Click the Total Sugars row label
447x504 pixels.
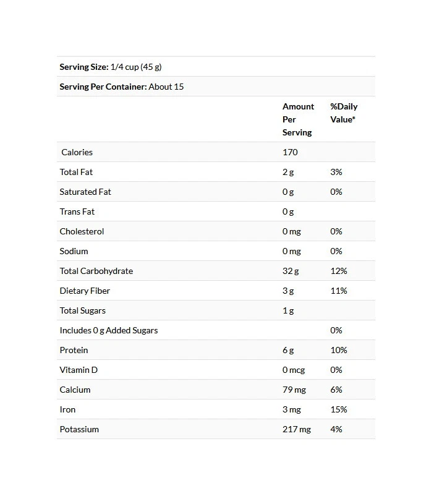point(83,310)
